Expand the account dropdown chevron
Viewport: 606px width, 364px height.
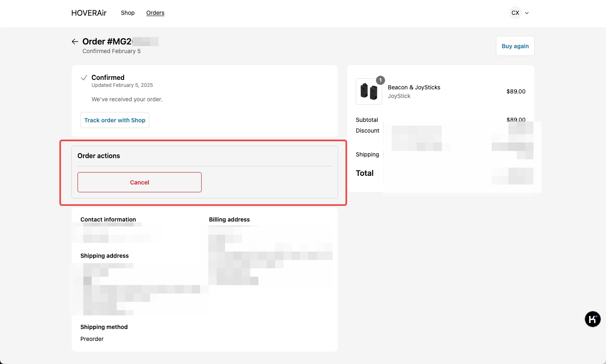tap(527, 13)
